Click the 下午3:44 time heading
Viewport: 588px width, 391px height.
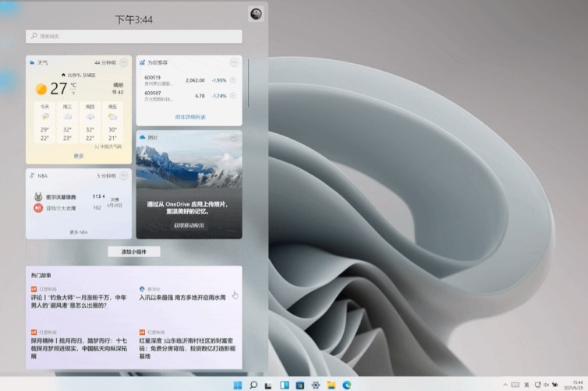click(134, 19)
